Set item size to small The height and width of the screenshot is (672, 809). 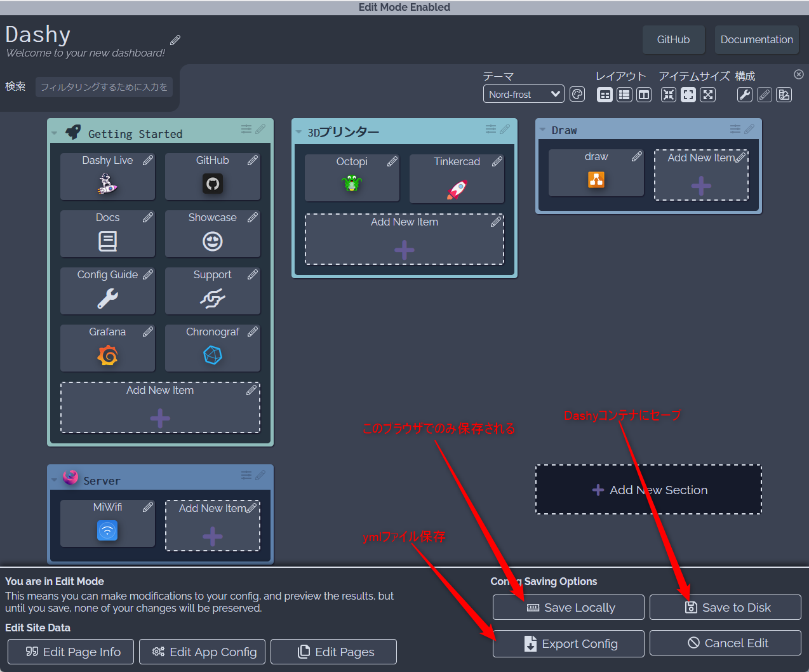tap(669, 95)
